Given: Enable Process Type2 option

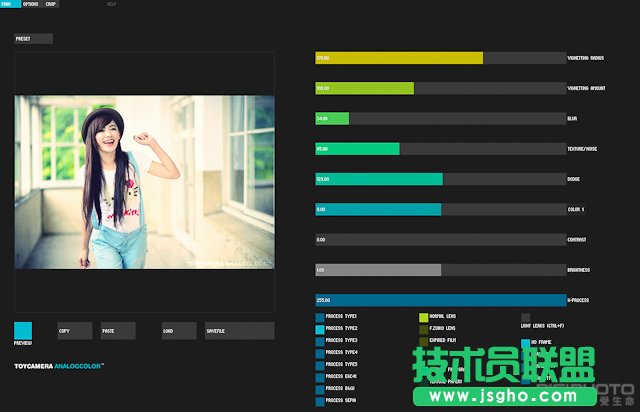Looking at the screenshot, I should point(320,329).
